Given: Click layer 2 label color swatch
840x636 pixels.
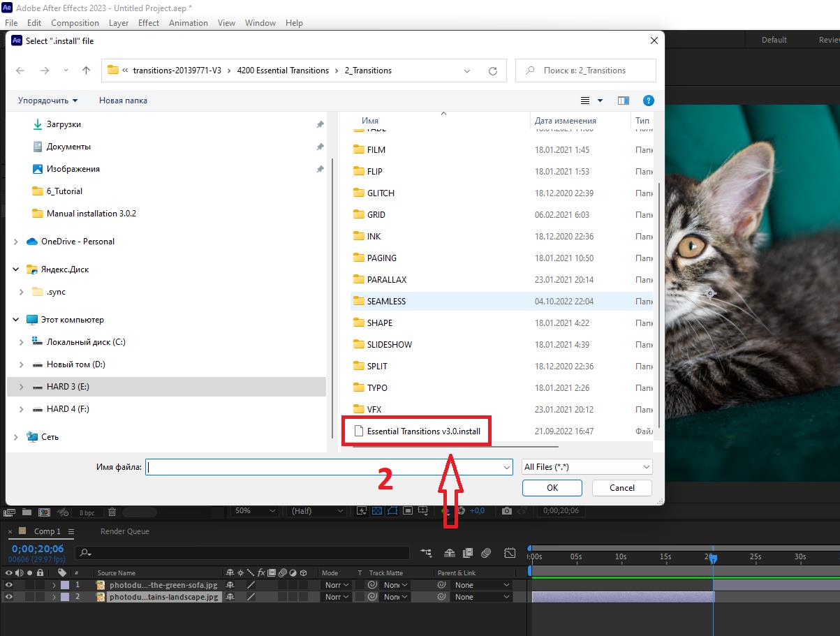Looking at the screenshot, I should 65,597.
